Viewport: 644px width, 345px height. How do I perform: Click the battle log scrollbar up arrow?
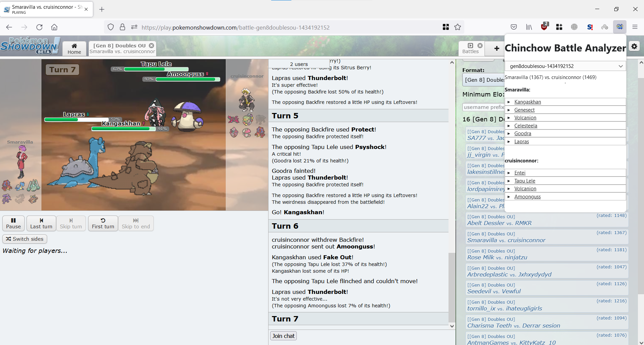[452, 63]
